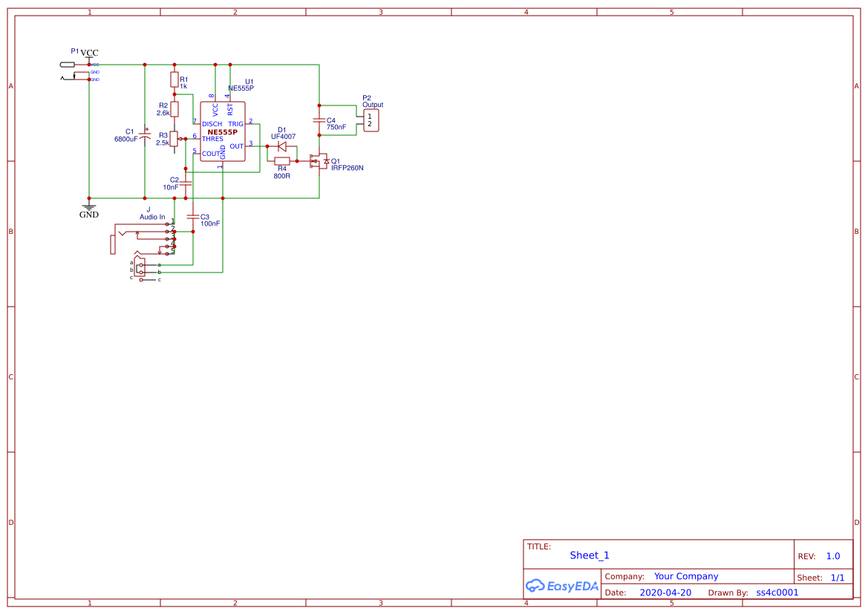Click the Your Company field
Image resolution: width=868 pixels, height=614 pixels.
click(685, 576)
